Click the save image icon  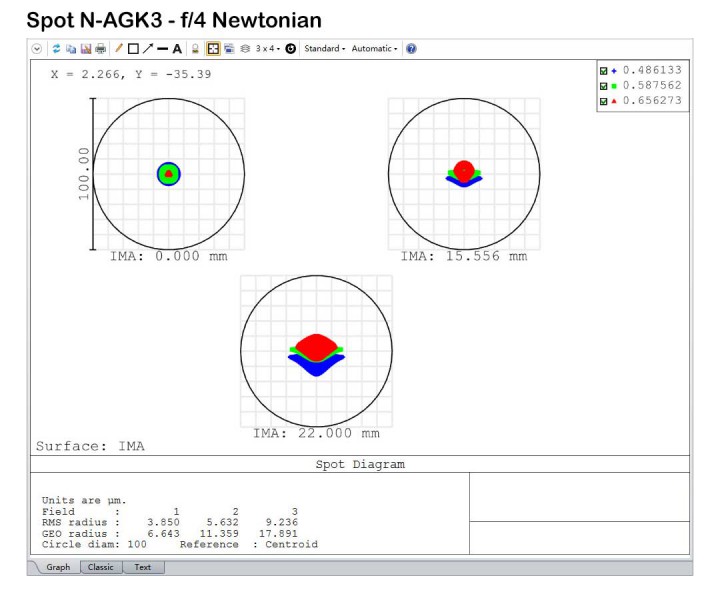pyautogui.click(x=85, y=48)
